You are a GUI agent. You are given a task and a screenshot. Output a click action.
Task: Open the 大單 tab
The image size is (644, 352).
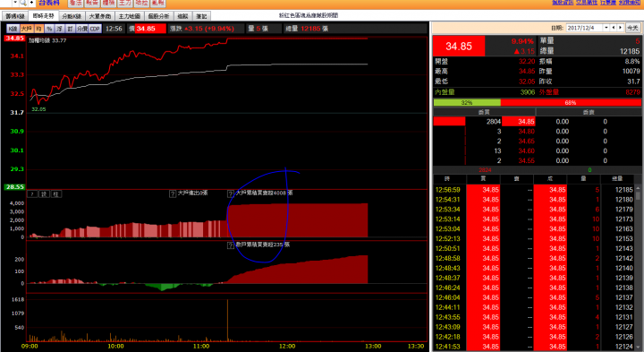[100, 16]
